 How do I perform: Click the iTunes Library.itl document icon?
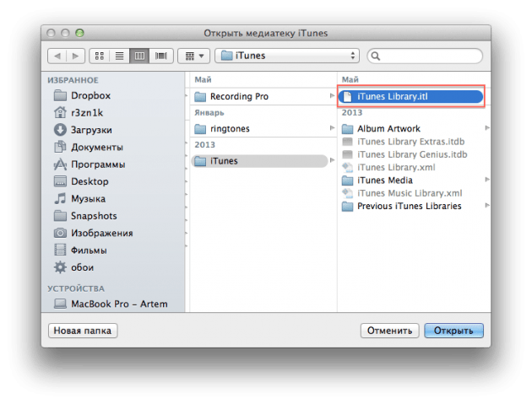(x=347, y=97)
